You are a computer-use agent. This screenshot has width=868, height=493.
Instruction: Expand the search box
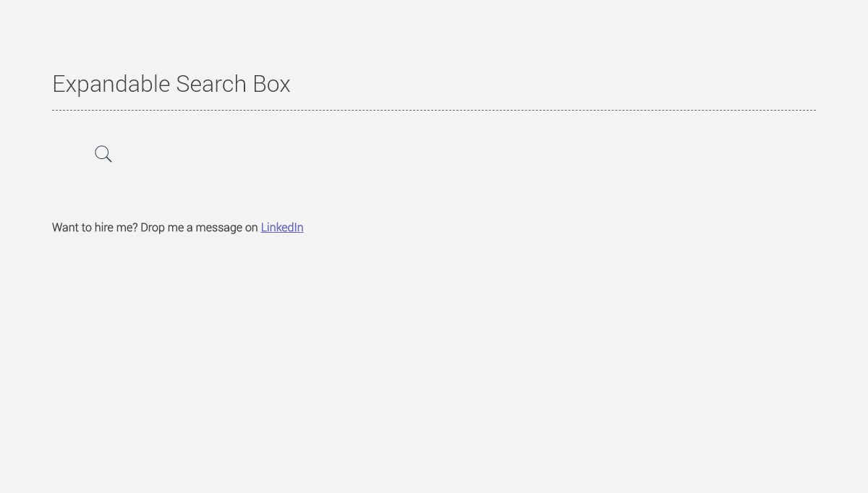[103, 154]
